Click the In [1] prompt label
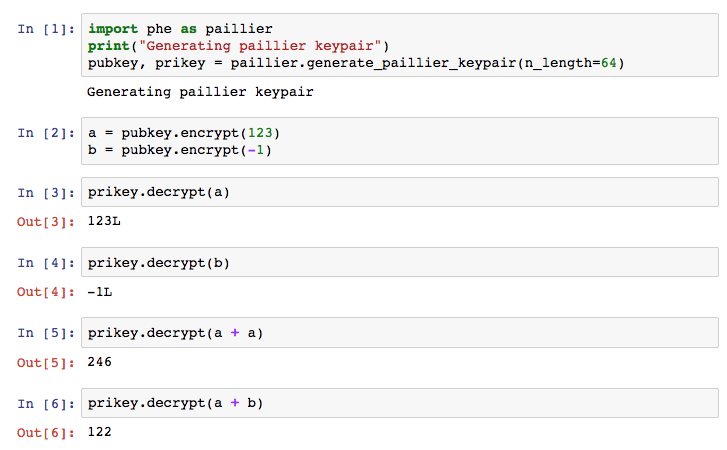Viewport: 727px width, 450px height. tap(46, 29)
